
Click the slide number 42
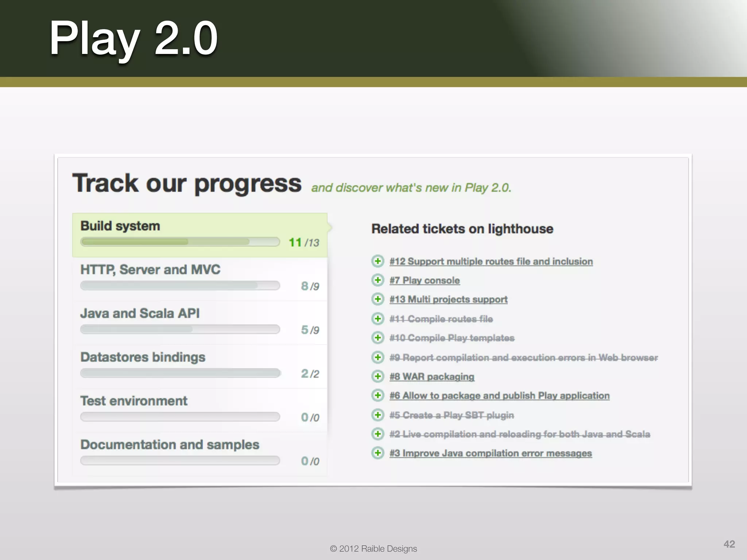pos(729,544)
